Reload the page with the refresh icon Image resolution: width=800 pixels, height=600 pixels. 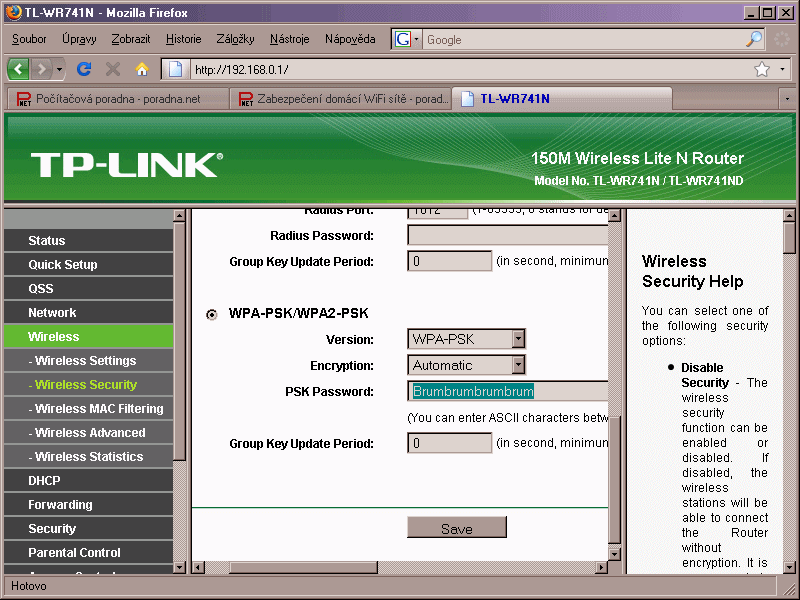click(84, 68)
